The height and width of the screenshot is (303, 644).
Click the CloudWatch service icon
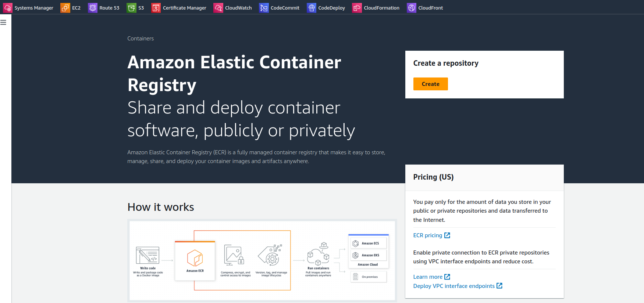point(218,8)
